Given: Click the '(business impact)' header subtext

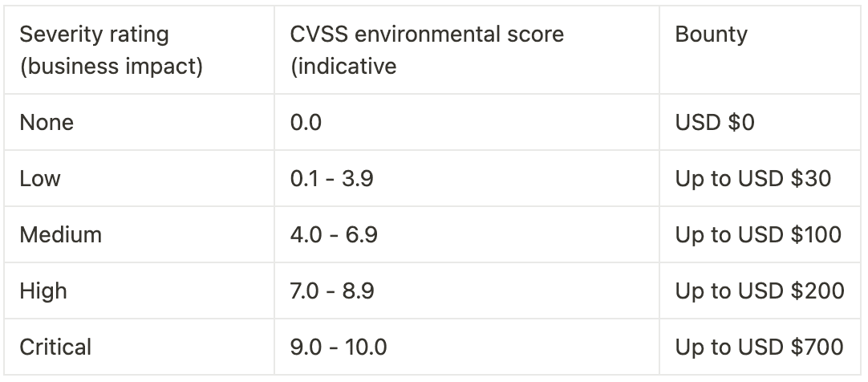Looking at the screenshot, I should (x=111, y=66).
